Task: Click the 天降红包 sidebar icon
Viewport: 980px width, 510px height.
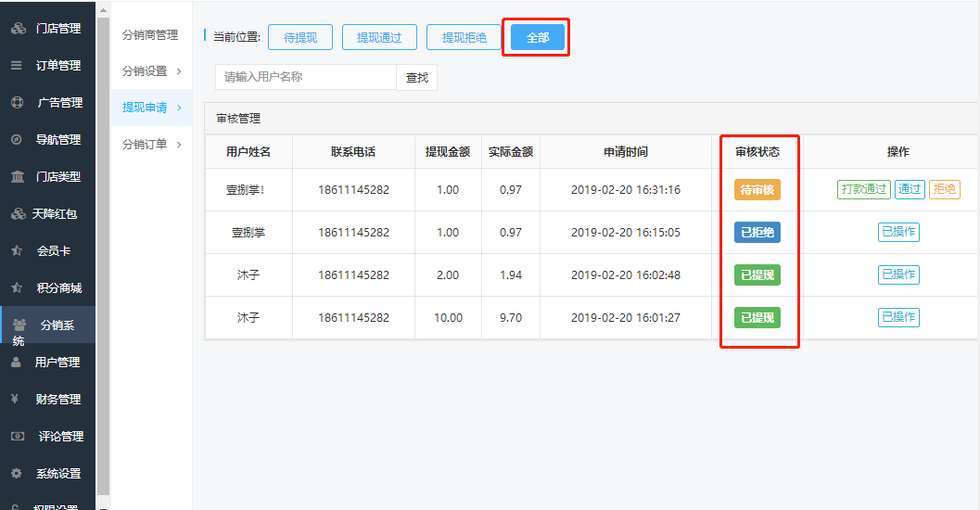Action: 19,214
